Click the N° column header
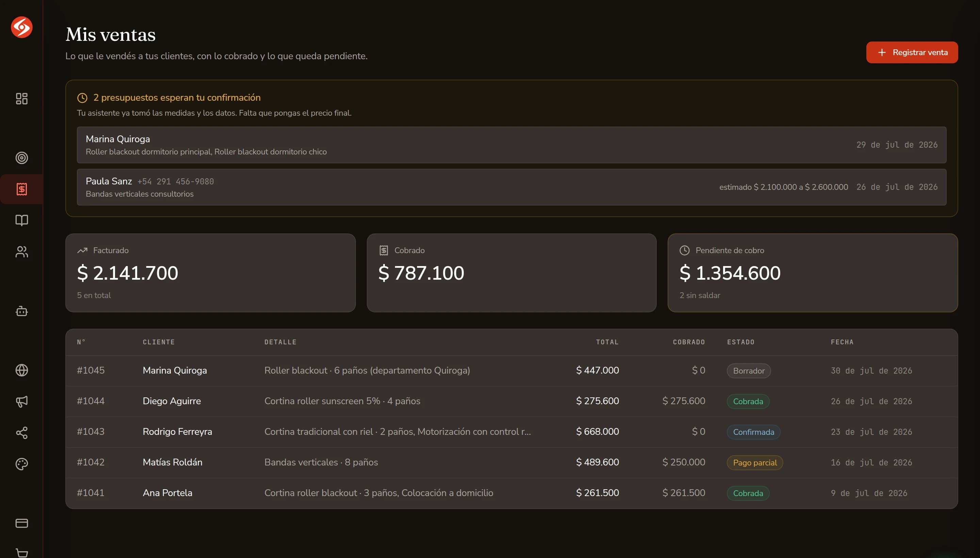This screenshot has width=980, height=558. (81, 342)
